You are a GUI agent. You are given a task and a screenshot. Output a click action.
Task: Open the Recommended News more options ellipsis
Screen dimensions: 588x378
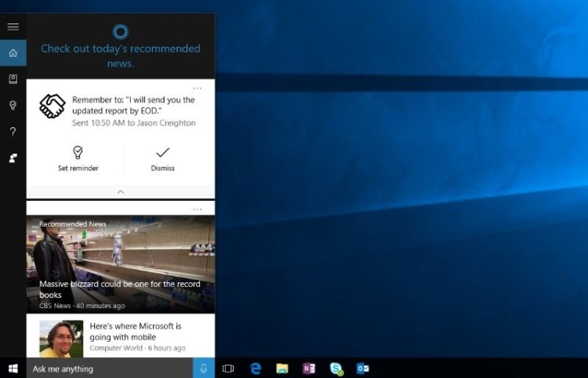[198, 209]
